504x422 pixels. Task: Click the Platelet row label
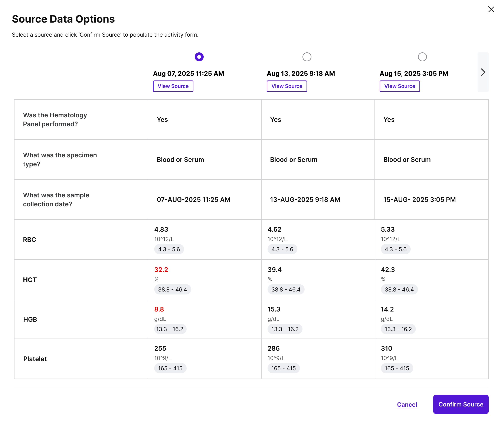[x=35, y=359]
